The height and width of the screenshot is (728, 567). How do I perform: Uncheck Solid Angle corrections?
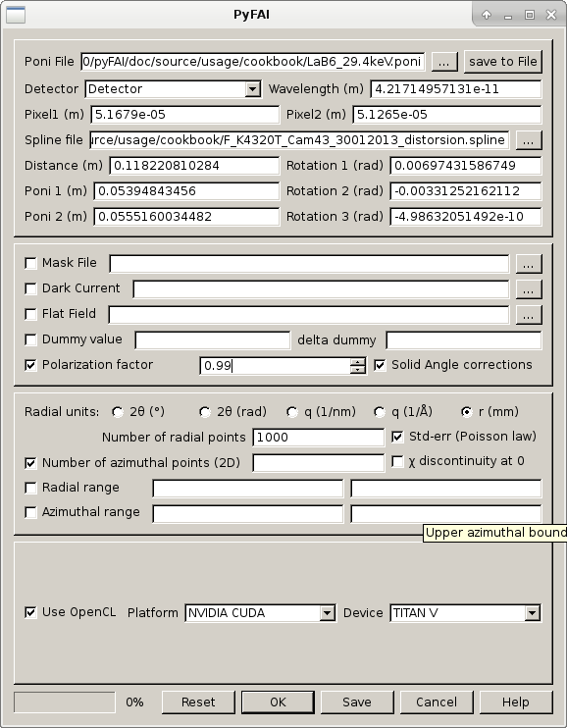coord(380,365)
